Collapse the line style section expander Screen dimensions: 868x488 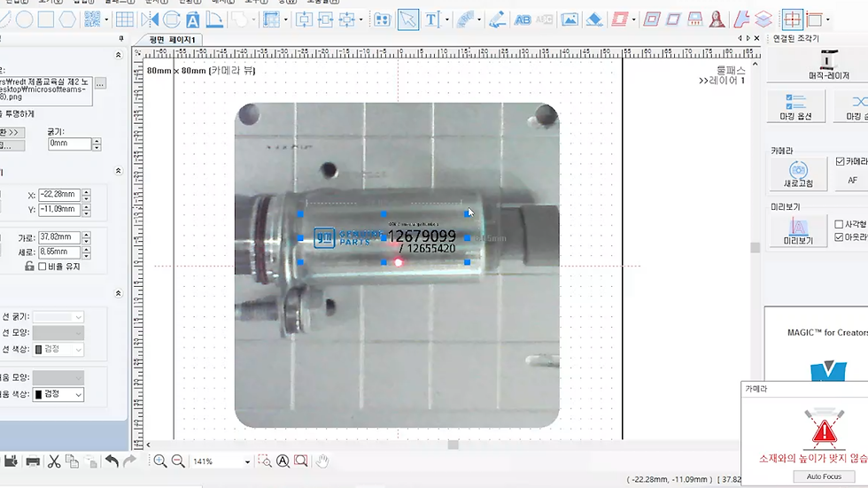pos(118,293)
